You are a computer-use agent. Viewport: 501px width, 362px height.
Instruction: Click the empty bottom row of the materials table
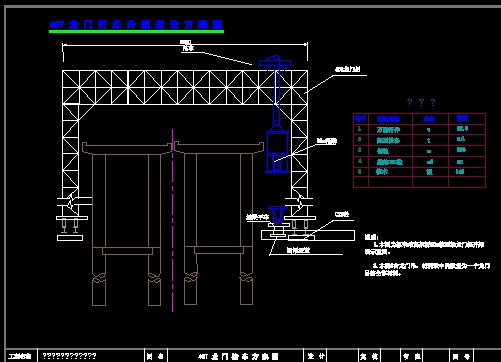pos(419,182)
